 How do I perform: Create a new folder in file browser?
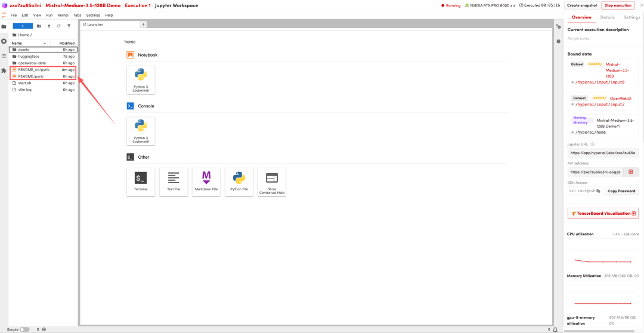tap(39, 26)
